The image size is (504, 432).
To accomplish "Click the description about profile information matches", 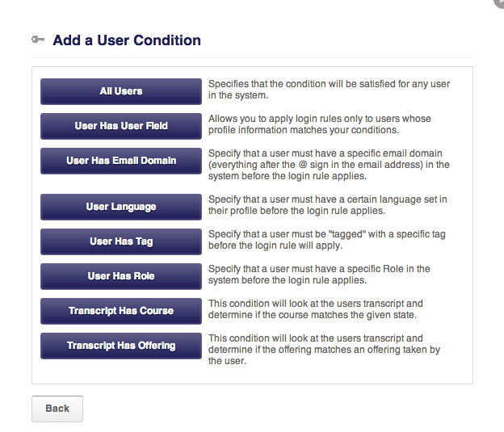I will 320,124.
